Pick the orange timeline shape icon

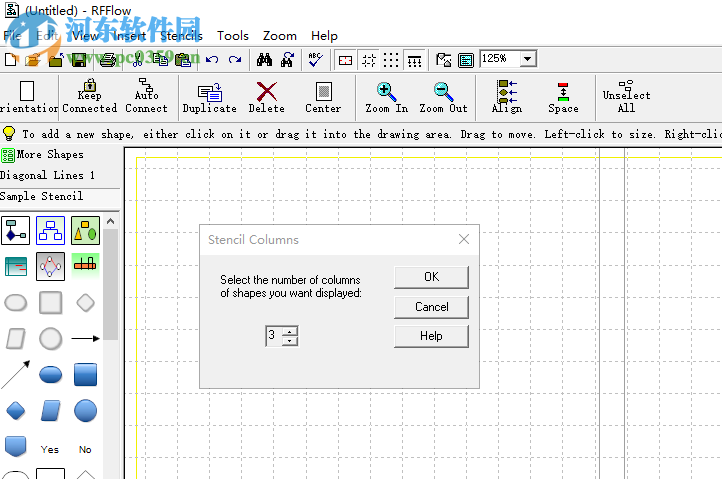point(86,264)
